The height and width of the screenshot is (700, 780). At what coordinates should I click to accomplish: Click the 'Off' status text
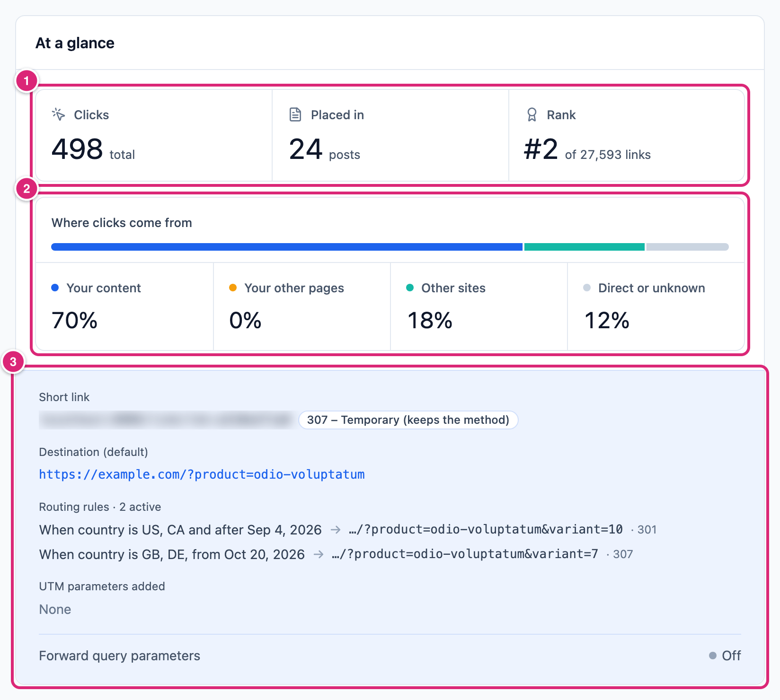[x=731, y=656]
